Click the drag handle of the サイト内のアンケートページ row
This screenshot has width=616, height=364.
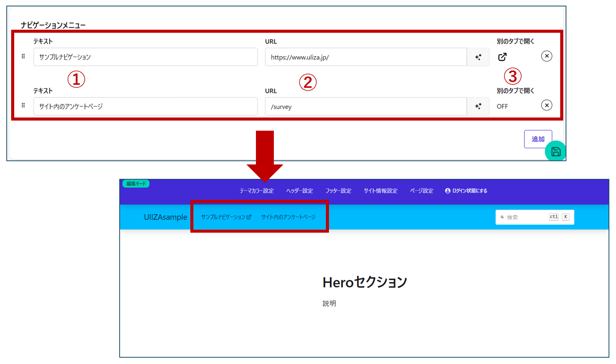coord(23,106)
